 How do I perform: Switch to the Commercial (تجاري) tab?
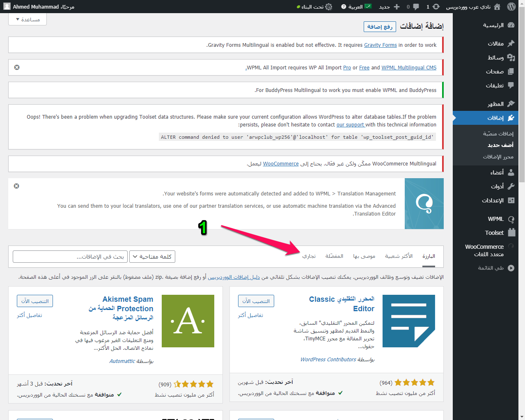click(309, 256)
